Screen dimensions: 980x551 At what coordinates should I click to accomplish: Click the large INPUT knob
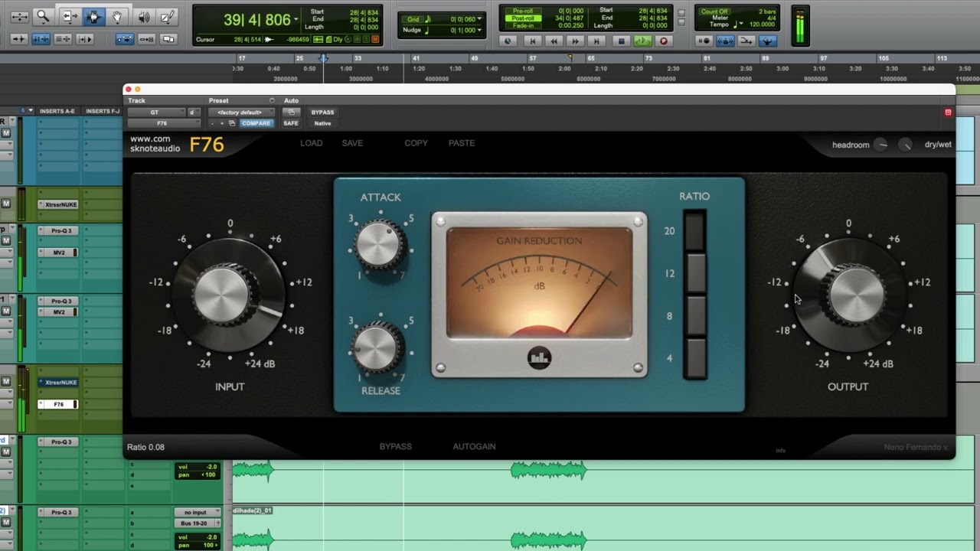click(x=230, y=295)
